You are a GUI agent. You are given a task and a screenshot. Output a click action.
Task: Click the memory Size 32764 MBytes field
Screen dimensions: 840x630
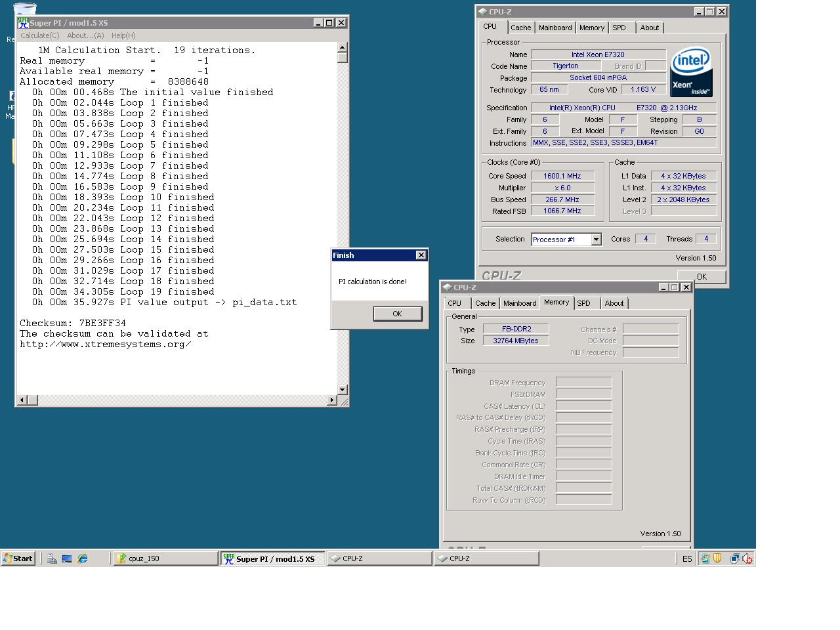tap(516, 341)
